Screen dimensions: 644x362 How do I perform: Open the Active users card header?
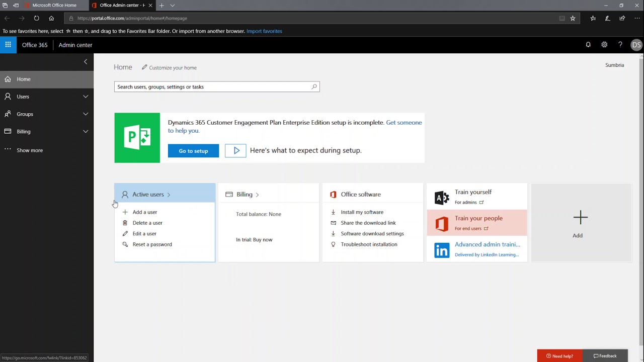165,194
